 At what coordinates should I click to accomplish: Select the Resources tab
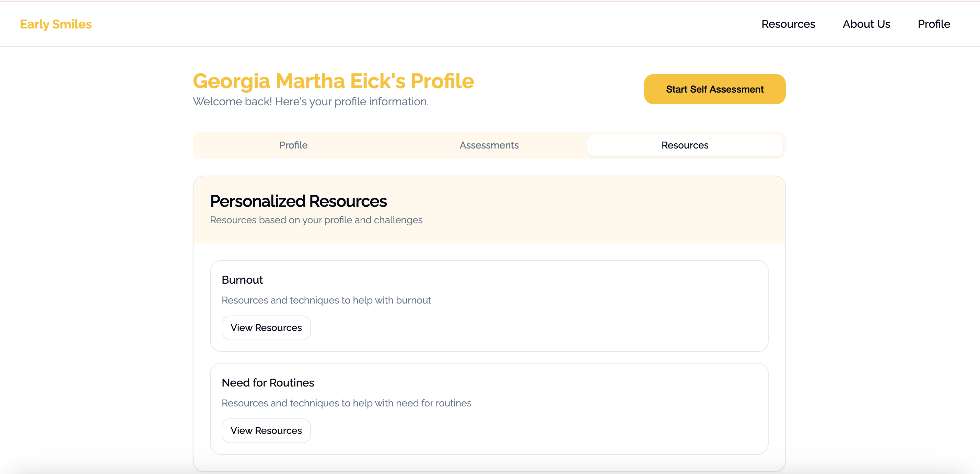(685, 145)
